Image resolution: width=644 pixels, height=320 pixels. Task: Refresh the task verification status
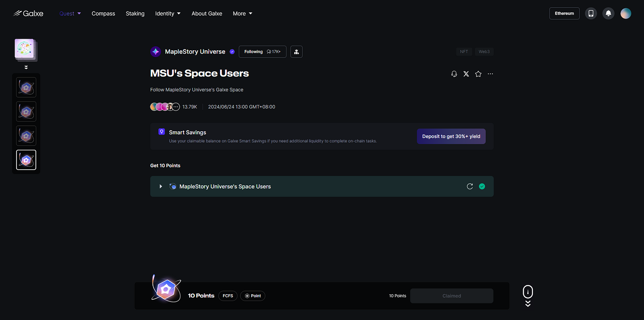pyautogui.click(x=470, y=186)
